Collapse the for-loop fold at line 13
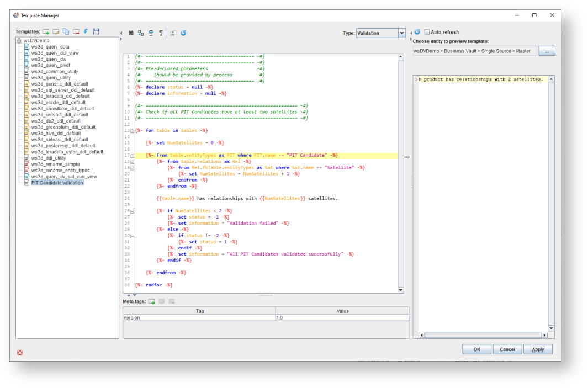The height and width of the screenshot is (388, 588). [x=132, y=131]
